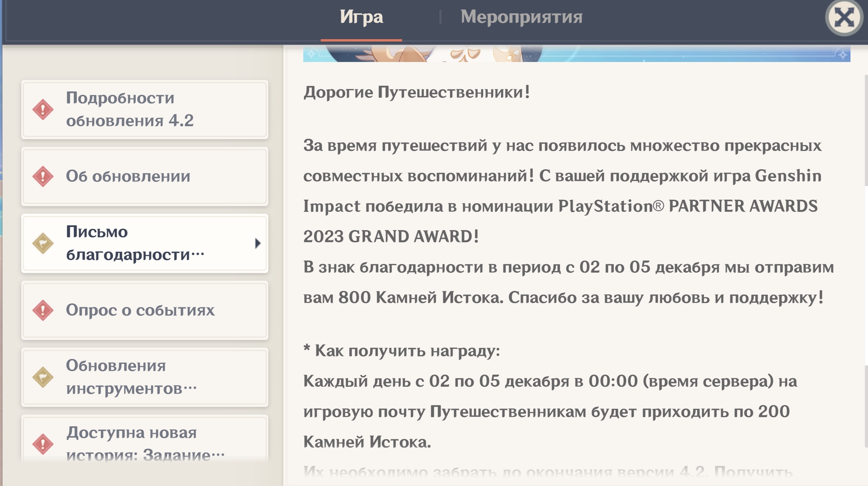Open Обновления инструментов notice
Screen dimensions: 868x486
(x=145, y=377)
